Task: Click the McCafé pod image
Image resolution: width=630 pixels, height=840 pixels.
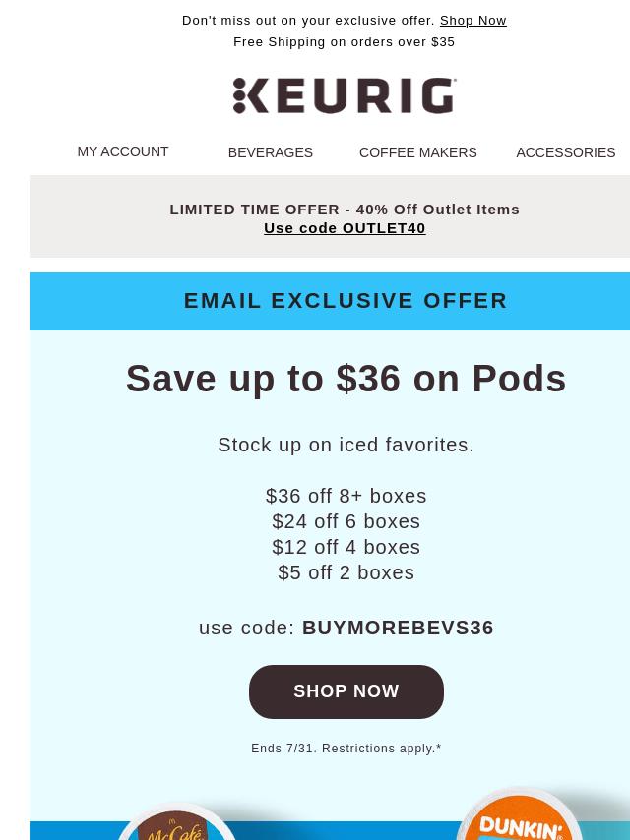Action: 176,821
